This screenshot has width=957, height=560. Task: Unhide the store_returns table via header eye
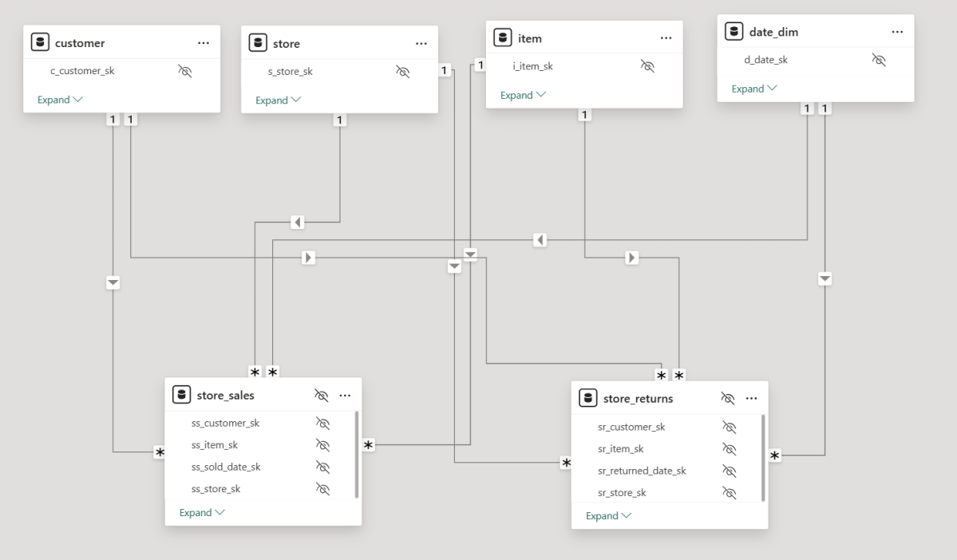(728, 398)
